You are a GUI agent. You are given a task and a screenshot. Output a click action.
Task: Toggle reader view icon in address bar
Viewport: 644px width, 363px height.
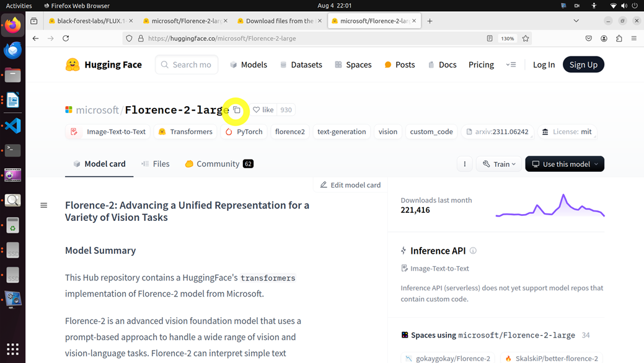(490, 38)
